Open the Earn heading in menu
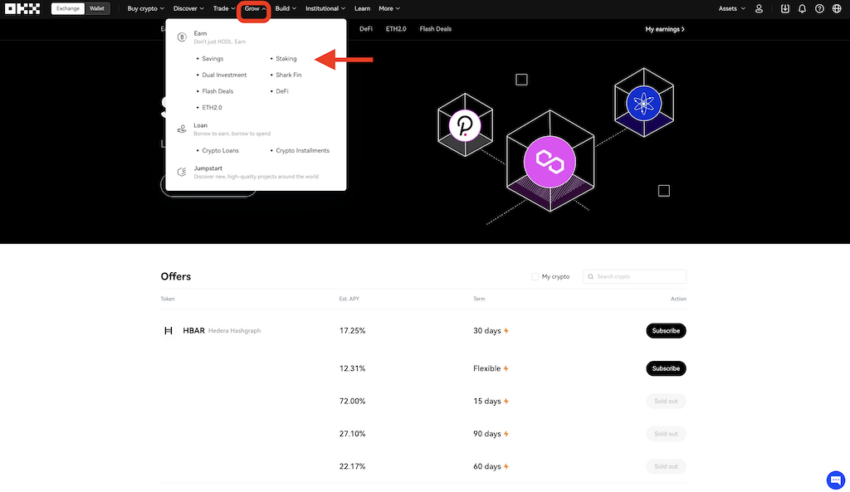 tap(201, 34)
